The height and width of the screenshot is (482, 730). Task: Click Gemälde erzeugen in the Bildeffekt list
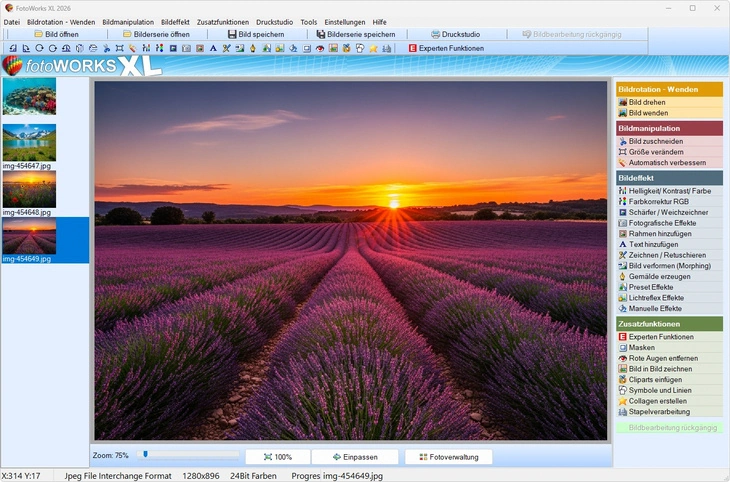click(x=660, y=276)
